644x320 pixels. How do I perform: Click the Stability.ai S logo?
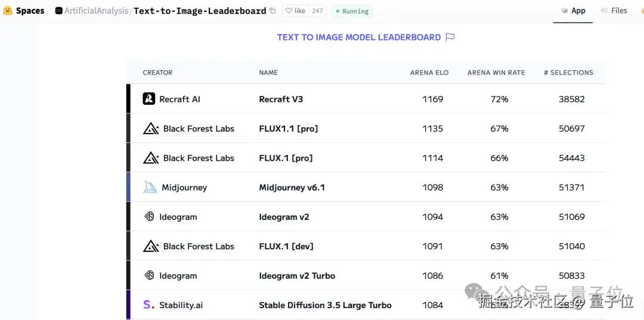tap(148, 305)
